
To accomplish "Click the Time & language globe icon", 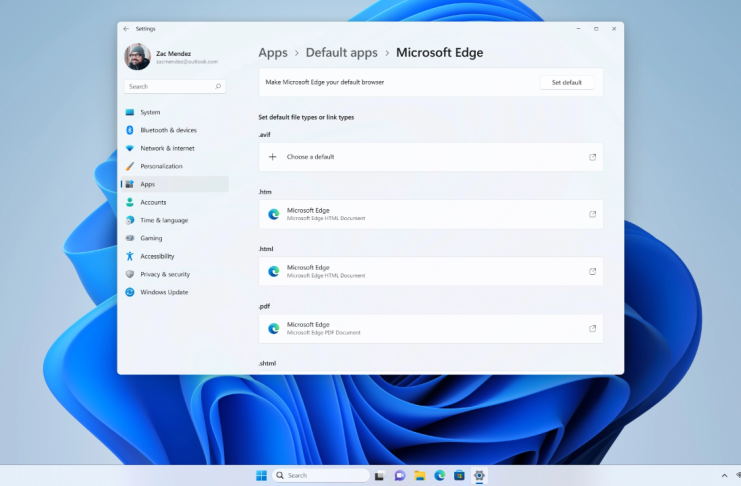I will pyautogui.click(x=130, y=220).
